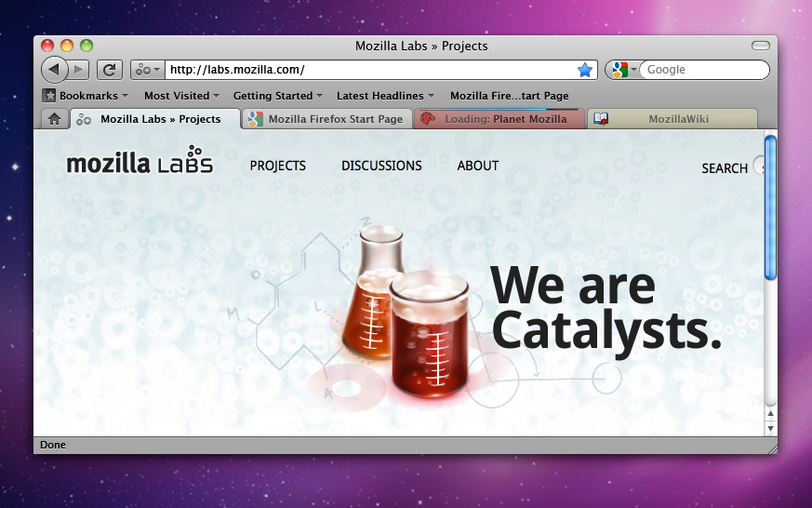812x508 pixels.
Task: Reload the current page
Action: (x=109, y=70)
